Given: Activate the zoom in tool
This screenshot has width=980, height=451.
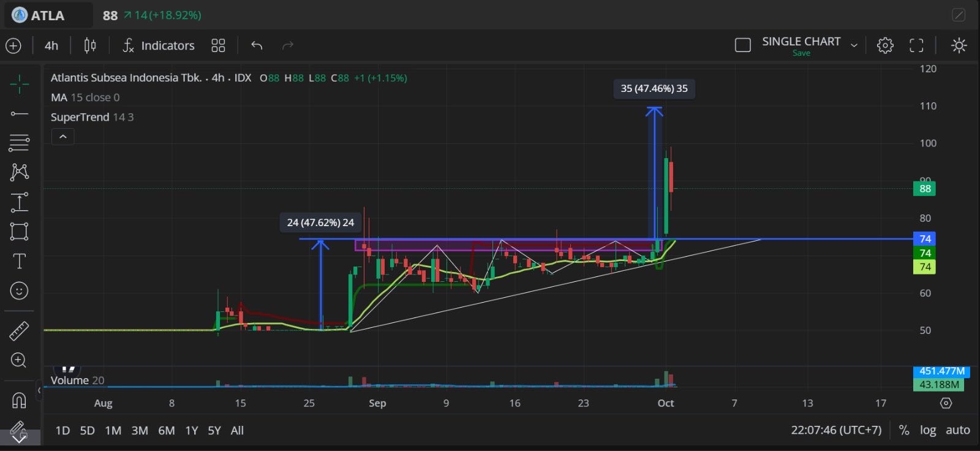Looking at the screenshot, I should point(19,360).
